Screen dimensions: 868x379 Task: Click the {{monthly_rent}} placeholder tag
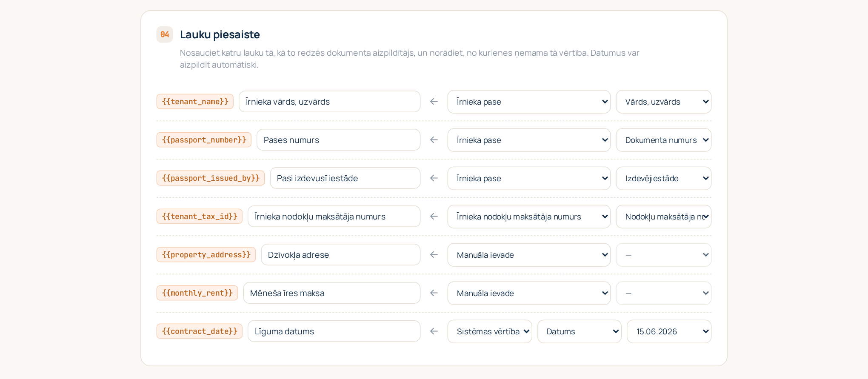pos(197,293)
